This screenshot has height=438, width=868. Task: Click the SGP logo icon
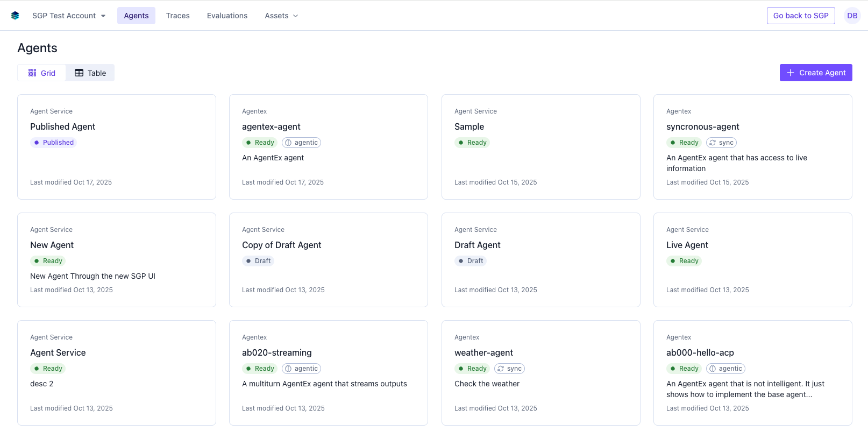coord(15,16)
